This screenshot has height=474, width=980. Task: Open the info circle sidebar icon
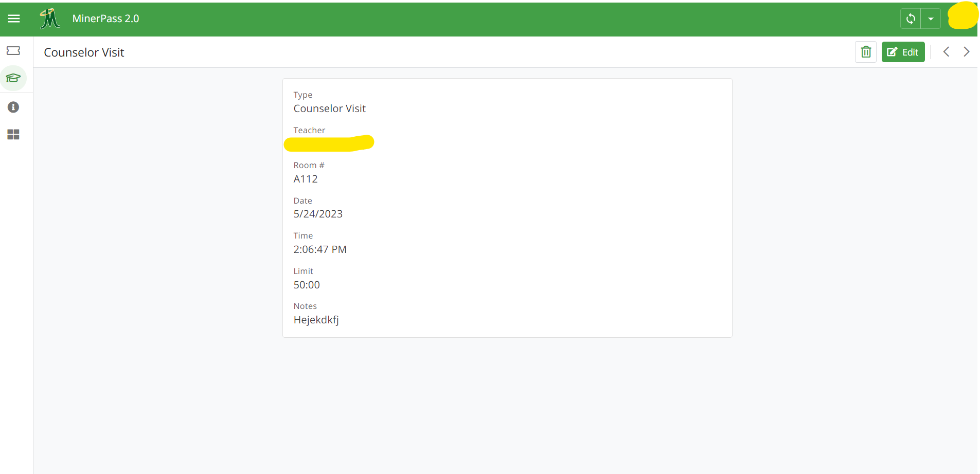click(13, 107)
